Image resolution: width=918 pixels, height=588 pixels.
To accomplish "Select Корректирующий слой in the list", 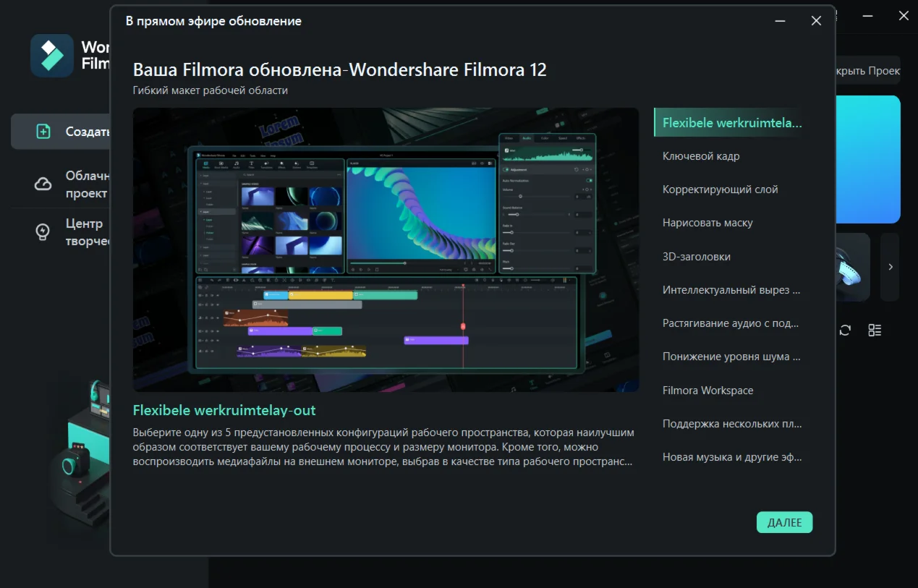I will [x=720, y=189].
